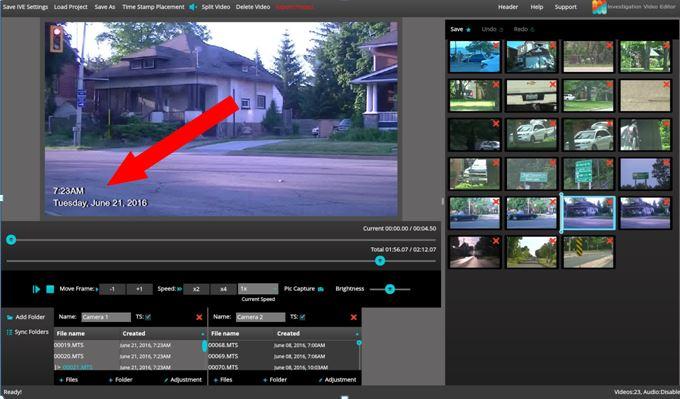Open the Support menu
The image size is (680, 399).
coord(566,7)
